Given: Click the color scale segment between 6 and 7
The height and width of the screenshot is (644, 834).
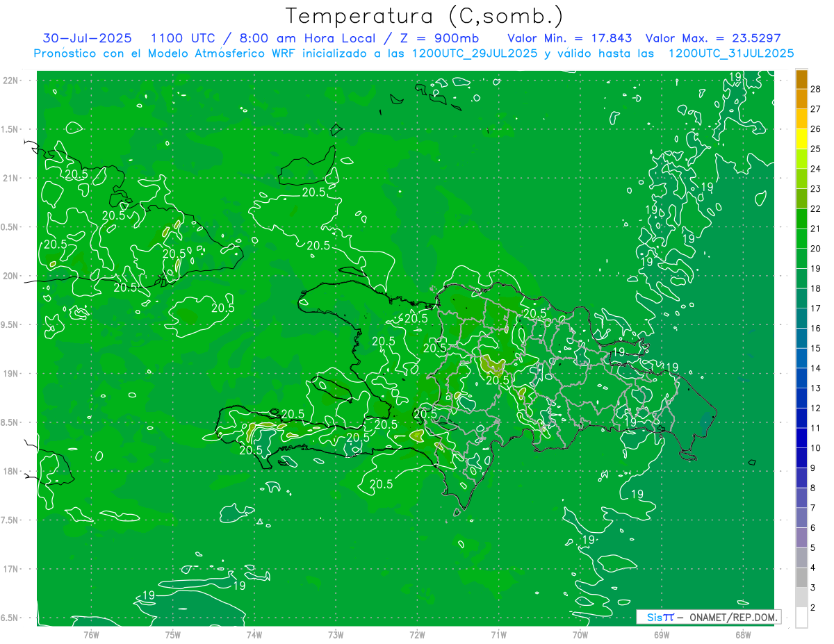Looking at the screenshot, I should coord(801,518).
